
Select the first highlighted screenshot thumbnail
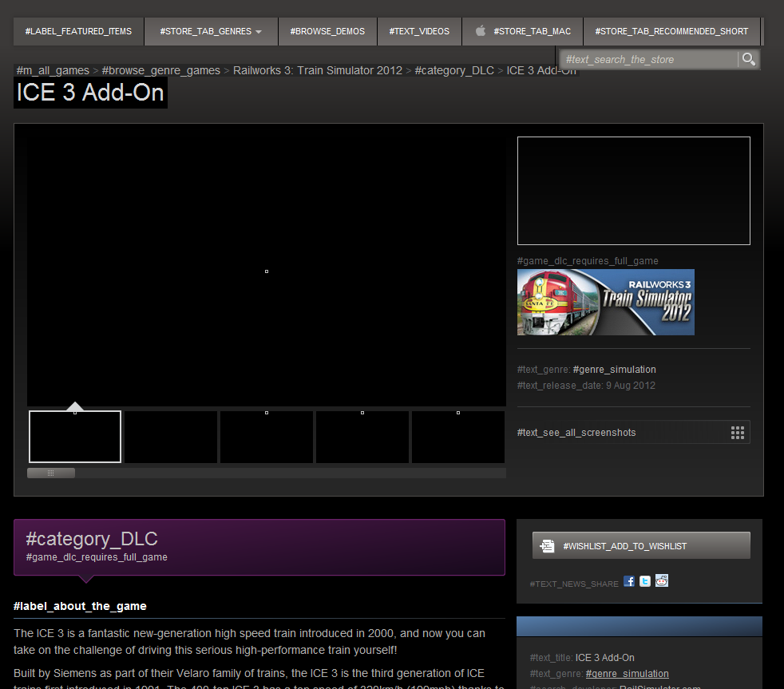click(75, 437)
